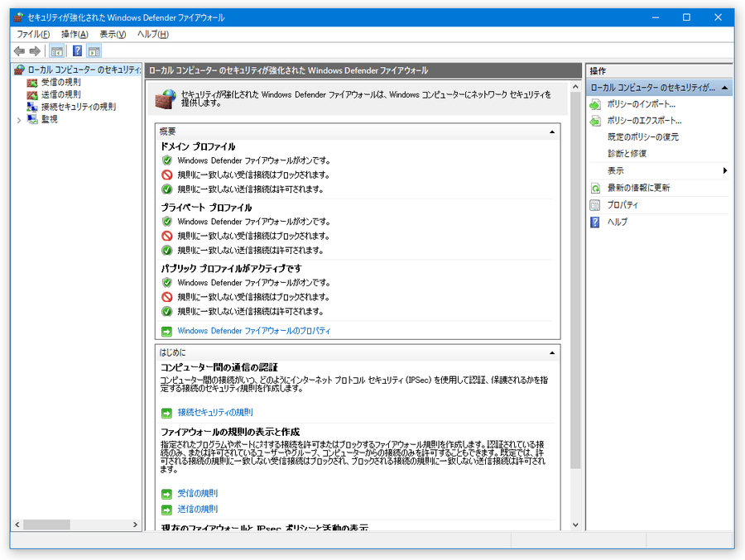Viewport: 745px width, 560px height.
Task: Open ヘルプ in the actions pane
Action: click(618, 222)
